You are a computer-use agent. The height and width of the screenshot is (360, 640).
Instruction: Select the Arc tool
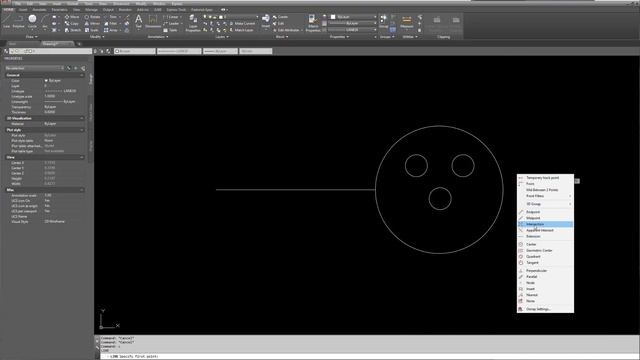(x=44, y=21)
